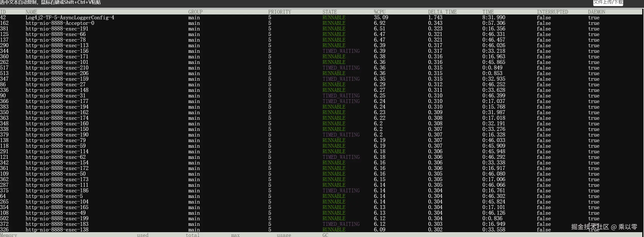The width and height of the screenshot is (644, 237).
Task: Click the NAME column header
Action: (31, 12)
